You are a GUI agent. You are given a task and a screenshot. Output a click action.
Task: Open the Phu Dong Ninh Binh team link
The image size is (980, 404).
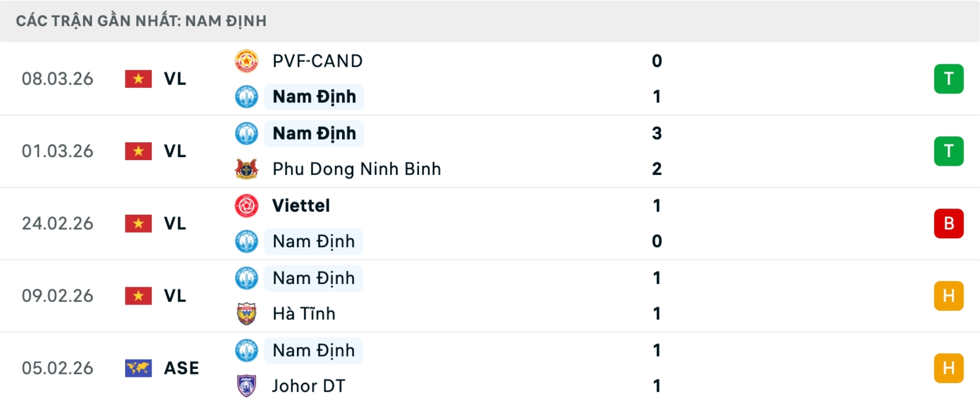point(356,169)
